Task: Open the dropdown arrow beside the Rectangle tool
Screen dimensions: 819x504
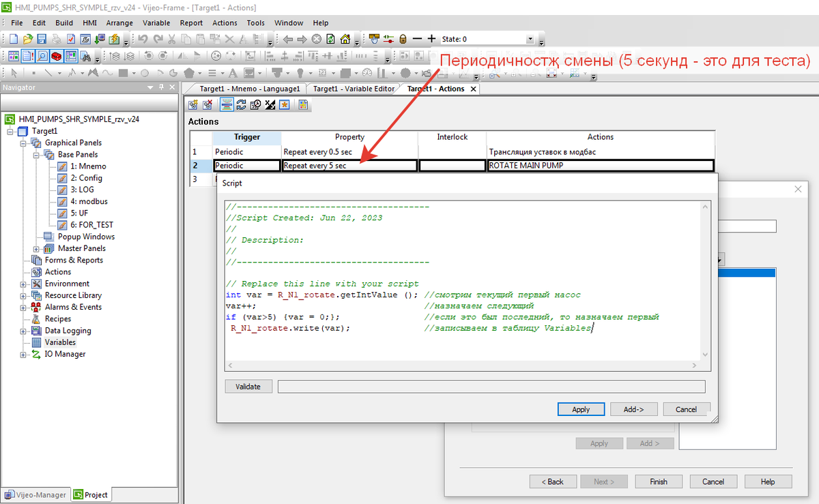Action: (x=134, y=73)
